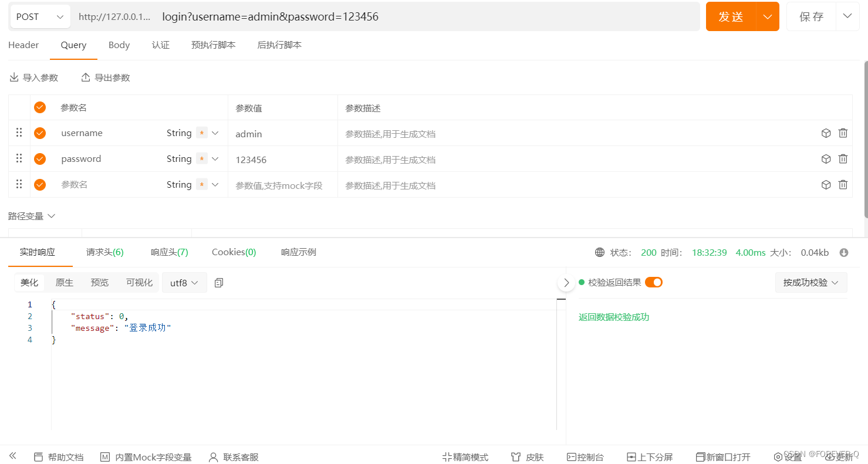Click the drag handle on empty parameter row

pos(19,184)
